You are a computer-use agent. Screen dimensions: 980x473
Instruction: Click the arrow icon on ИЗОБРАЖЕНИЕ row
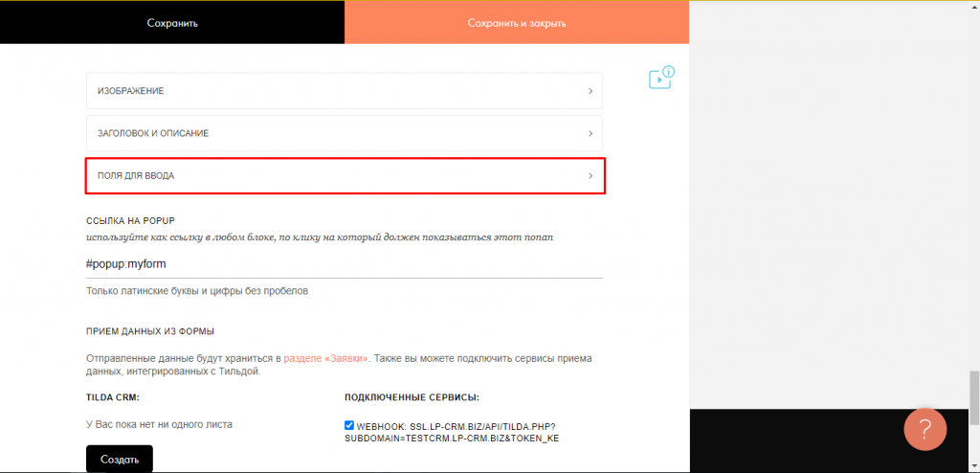point(590,91)
